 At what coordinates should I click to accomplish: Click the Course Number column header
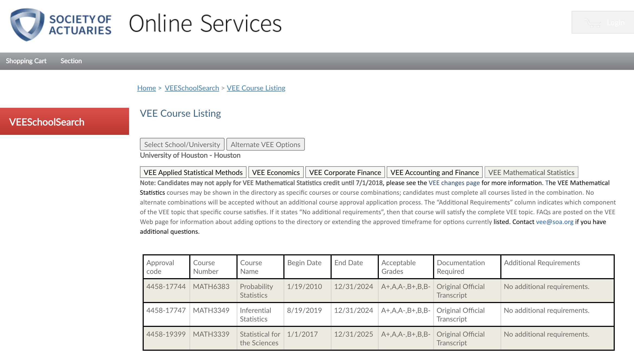[213, 267]
